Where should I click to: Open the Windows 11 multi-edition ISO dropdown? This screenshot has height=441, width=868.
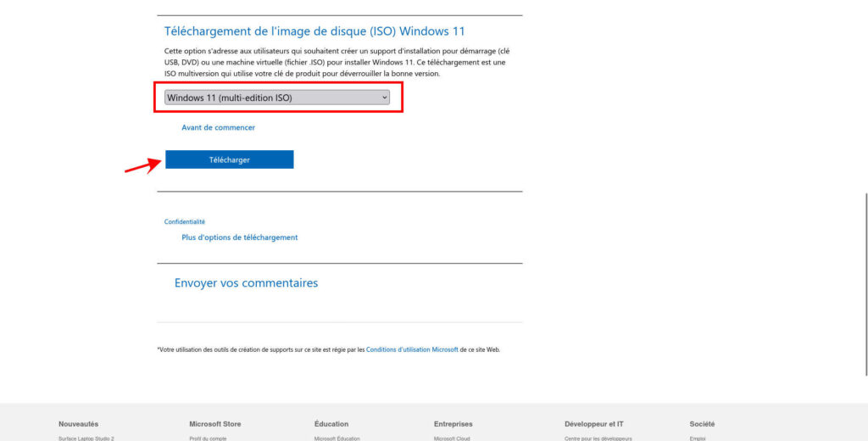(x=277, y=98)
